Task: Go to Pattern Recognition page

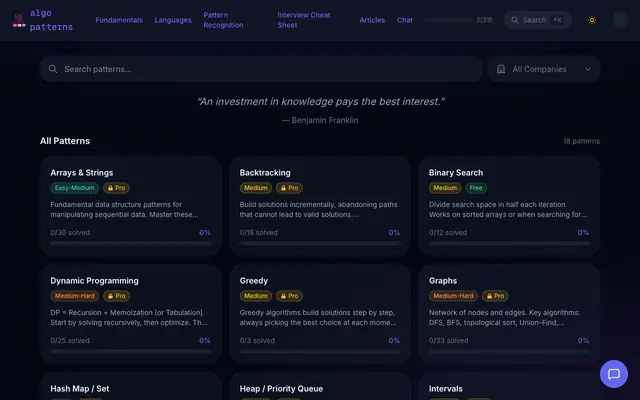Action: [223, 20]
